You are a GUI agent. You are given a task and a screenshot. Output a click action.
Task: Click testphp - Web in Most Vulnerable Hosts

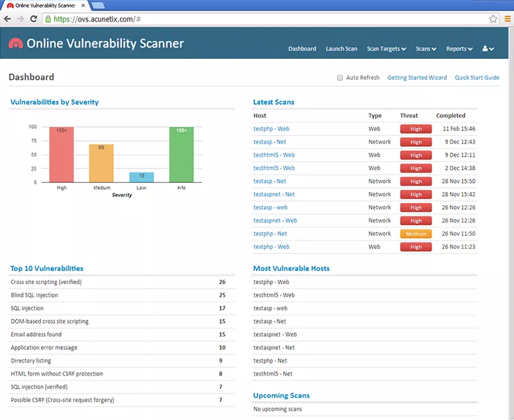coord(271,282)
